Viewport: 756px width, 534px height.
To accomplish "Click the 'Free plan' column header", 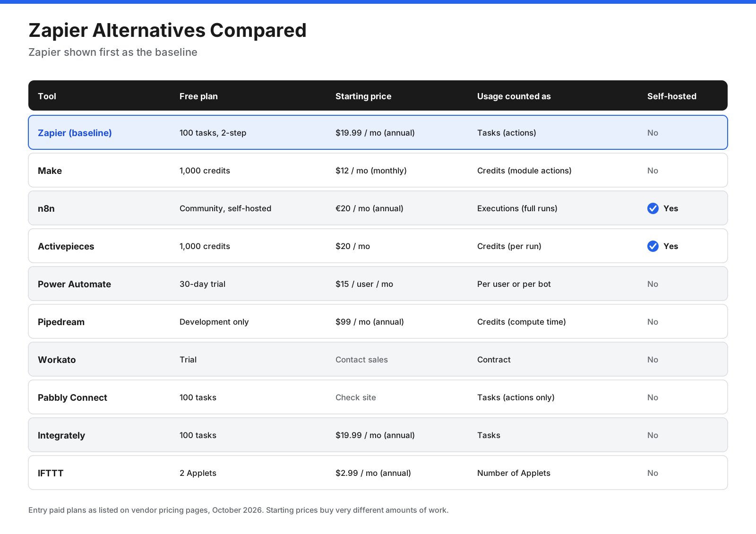I will [198, 96].
